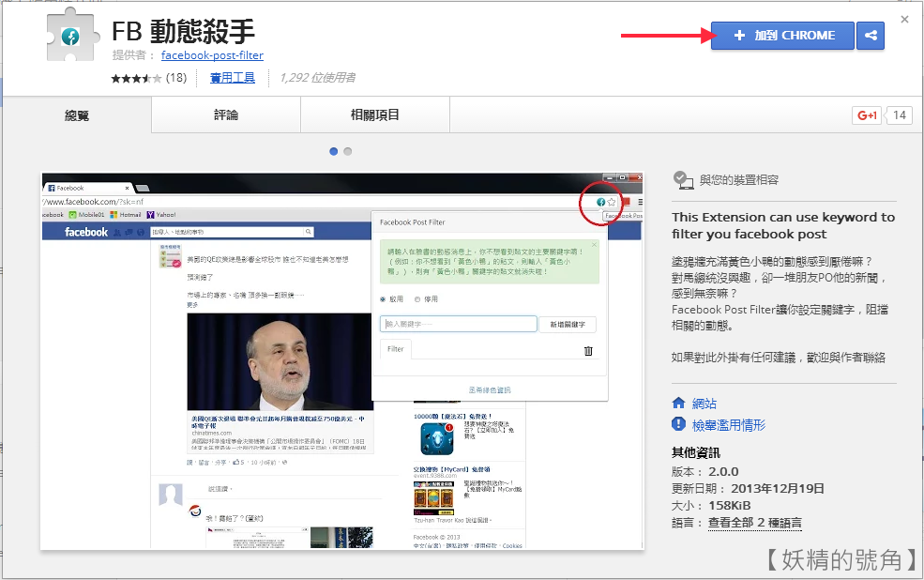Open 查看全部 2 種語言 languages link

tap(755, 523)
